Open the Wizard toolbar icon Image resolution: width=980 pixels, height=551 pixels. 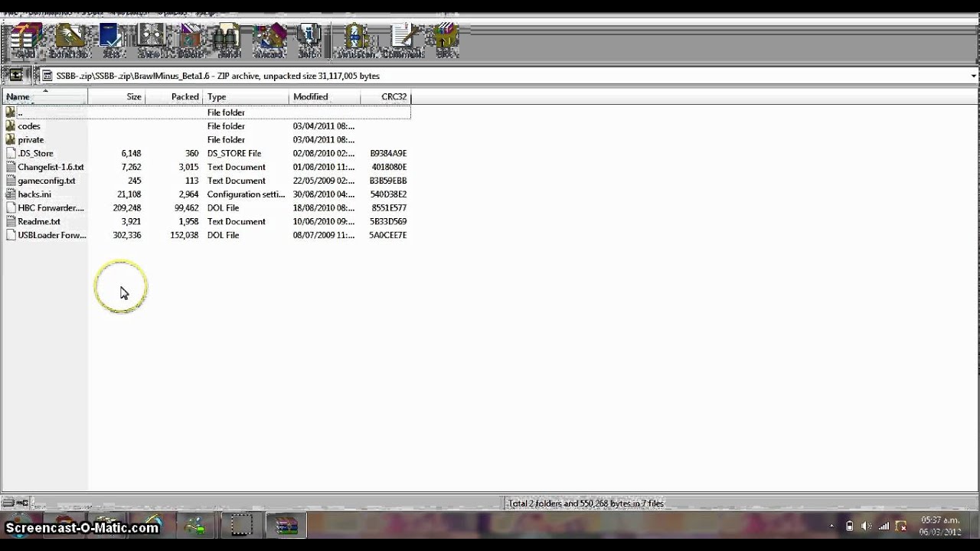coord(269,40)
